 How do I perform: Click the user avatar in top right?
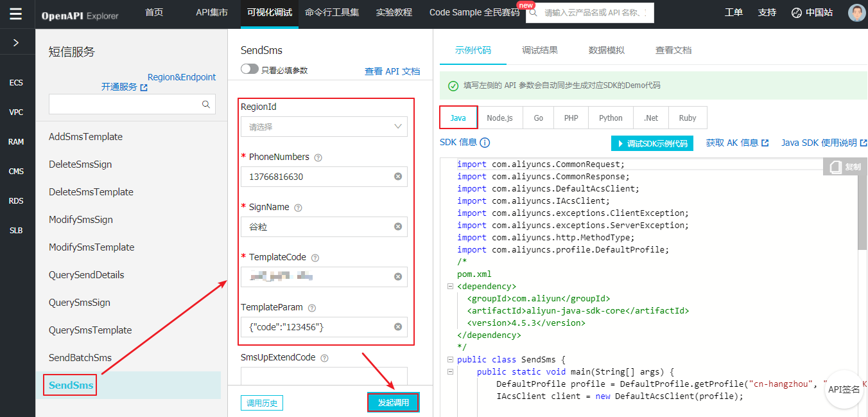[x=856, y=13]
